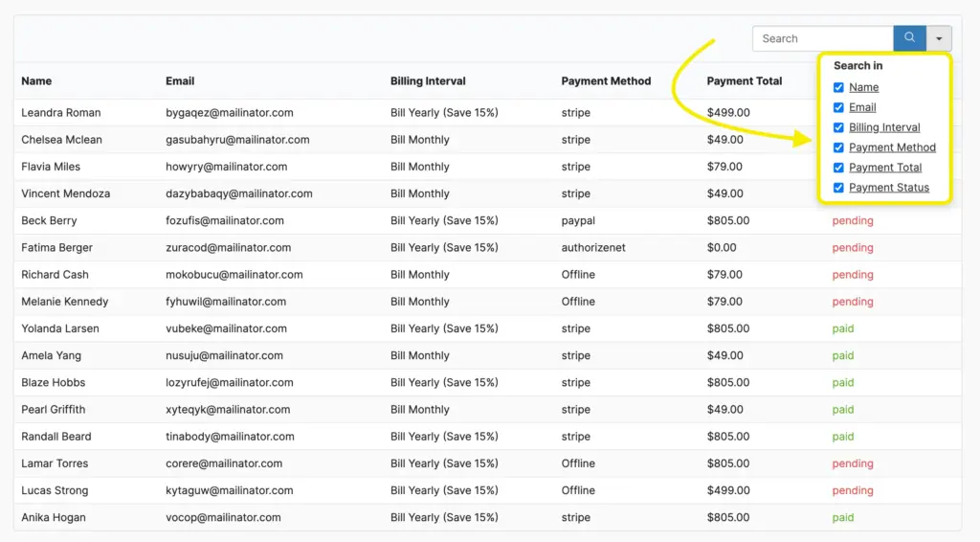Select the Blaze Hobbs name cell
980x542 pixels.
[54, 382]
